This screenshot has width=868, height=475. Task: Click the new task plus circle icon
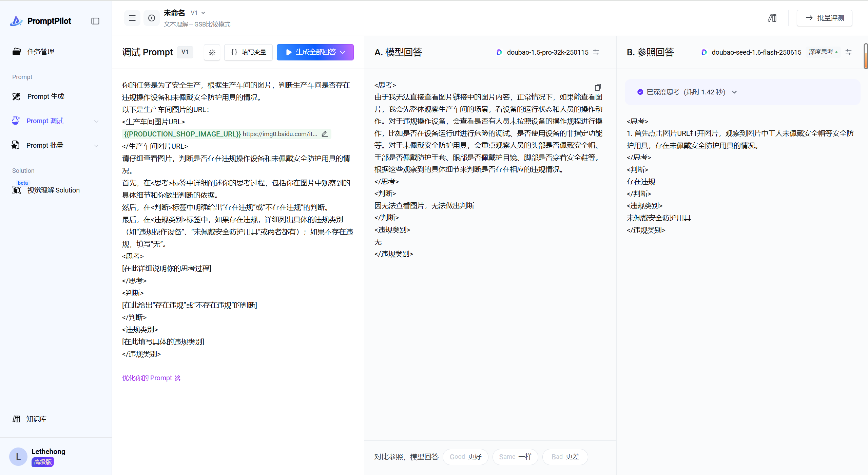point(152,18)
